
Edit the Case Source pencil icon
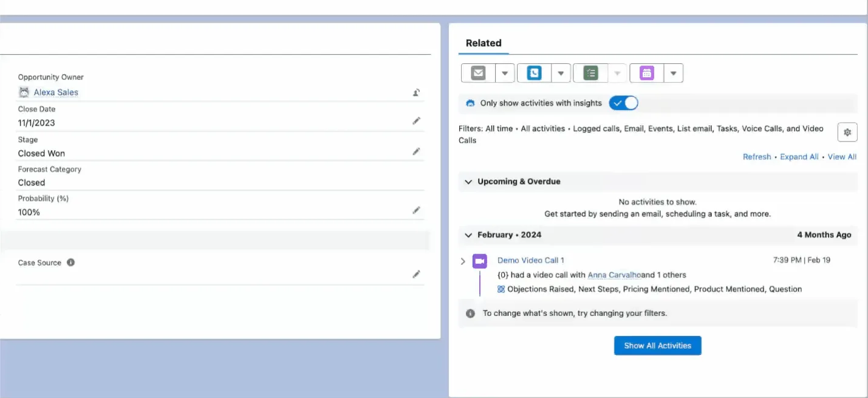pyautogui.click(x=416, y=274)
